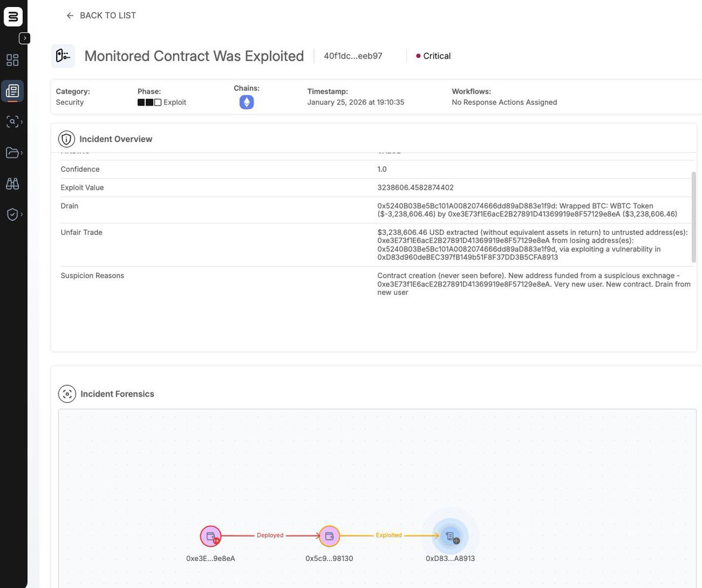Expand submenu arrow next to folder icon

pos(22,153)
